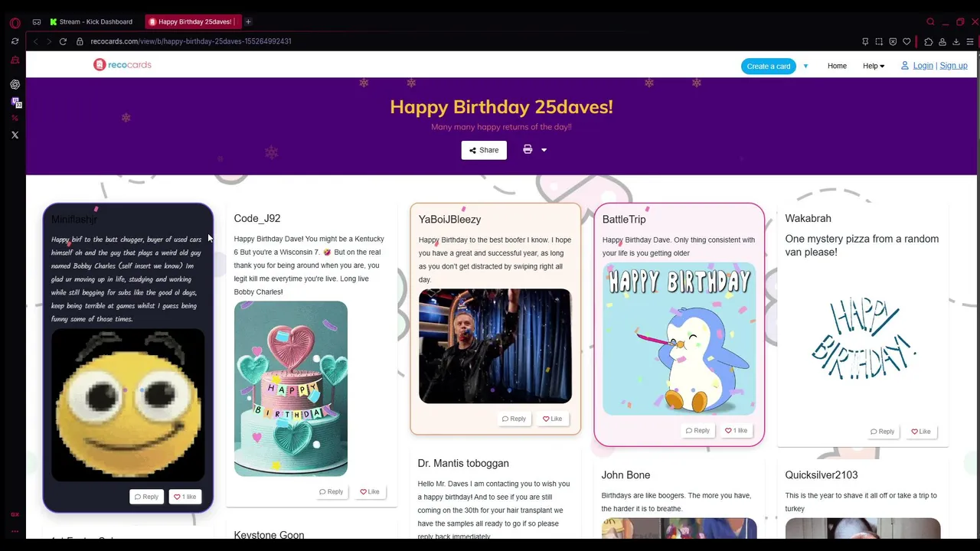Click the sidebar sync arrows icon
980x551 pixels.
(x=15, y=41)
